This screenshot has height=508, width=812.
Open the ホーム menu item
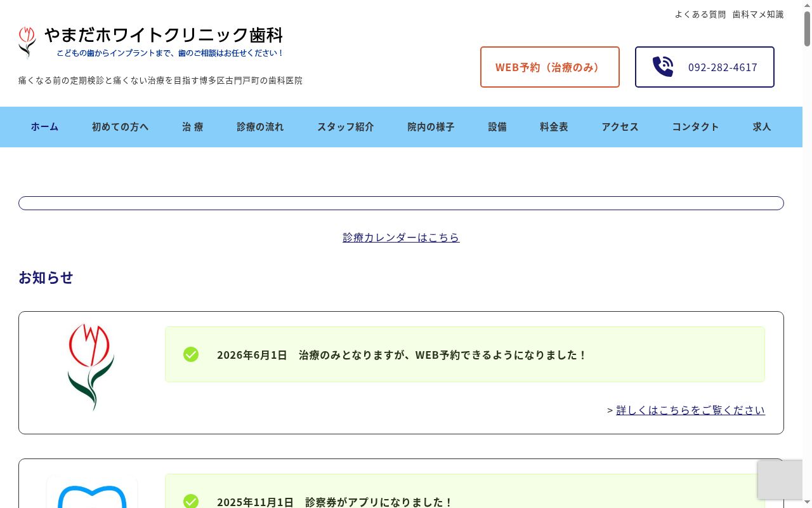click(x=44, y=126)
